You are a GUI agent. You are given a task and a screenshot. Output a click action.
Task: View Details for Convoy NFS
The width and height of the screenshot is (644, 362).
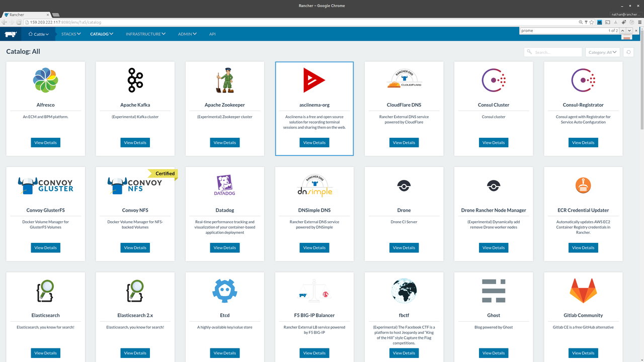point(135,248)
